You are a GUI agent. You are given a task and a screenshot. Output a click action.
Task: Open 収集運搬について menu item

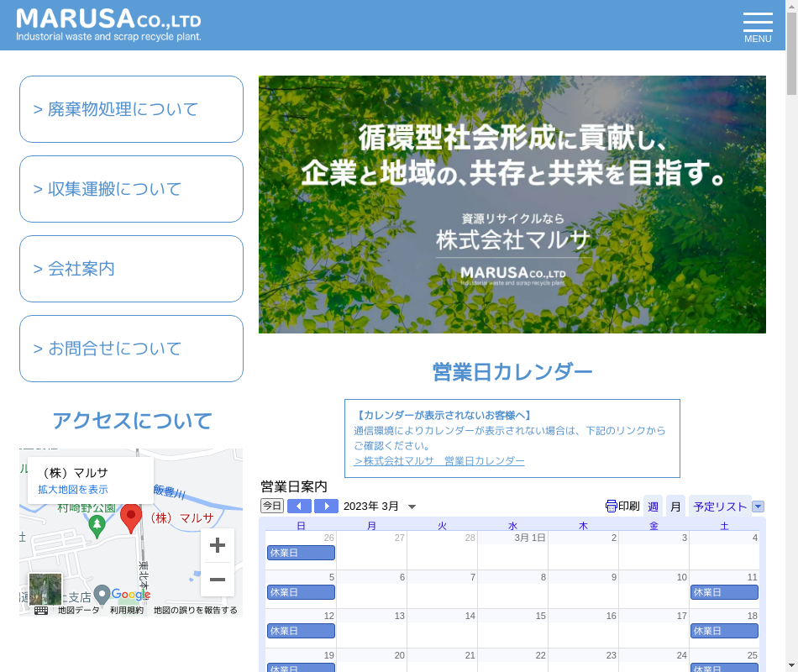tap(131, 189)
